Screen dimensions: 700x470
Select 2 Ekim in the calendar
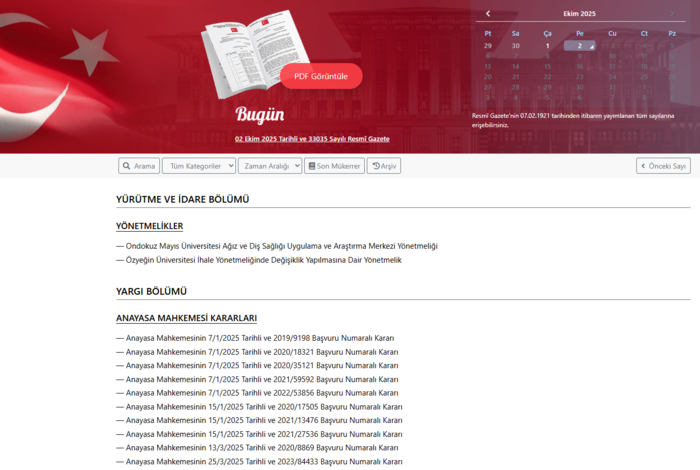579,46
